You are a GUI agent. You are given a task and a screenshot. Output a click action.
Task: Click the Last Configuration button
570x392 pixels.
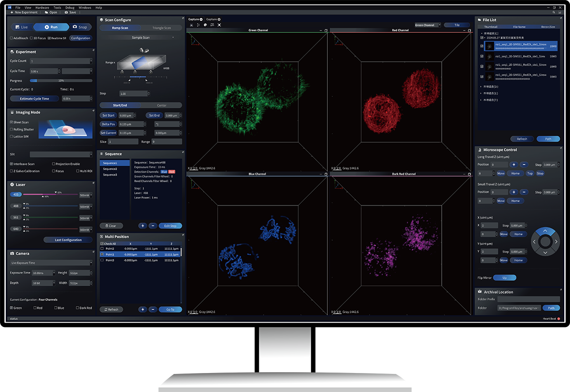[68, 240]
